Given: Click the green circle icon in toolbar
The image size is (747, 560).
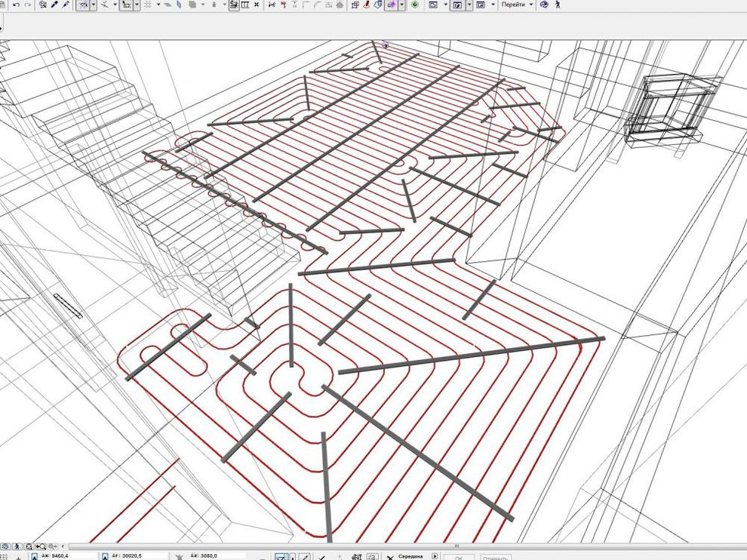Looking at the screenshot, I should (415, 5).
